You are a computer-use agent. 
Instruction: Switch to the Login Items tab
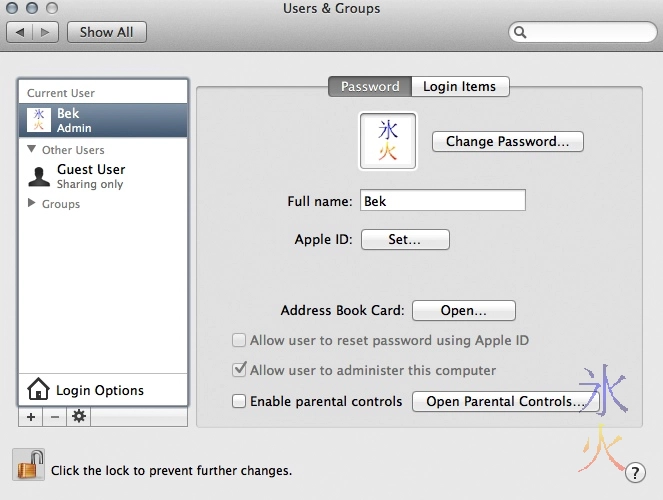459,87
